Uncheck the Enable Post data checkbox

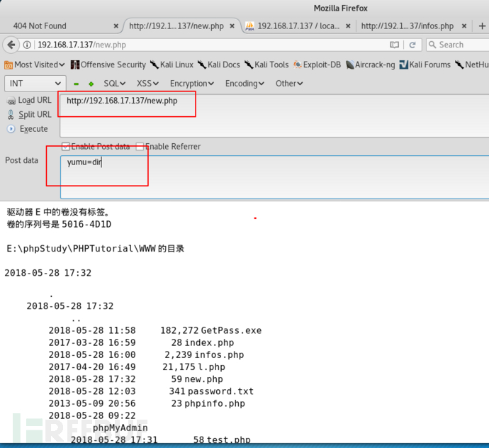[x=66, y=147]
